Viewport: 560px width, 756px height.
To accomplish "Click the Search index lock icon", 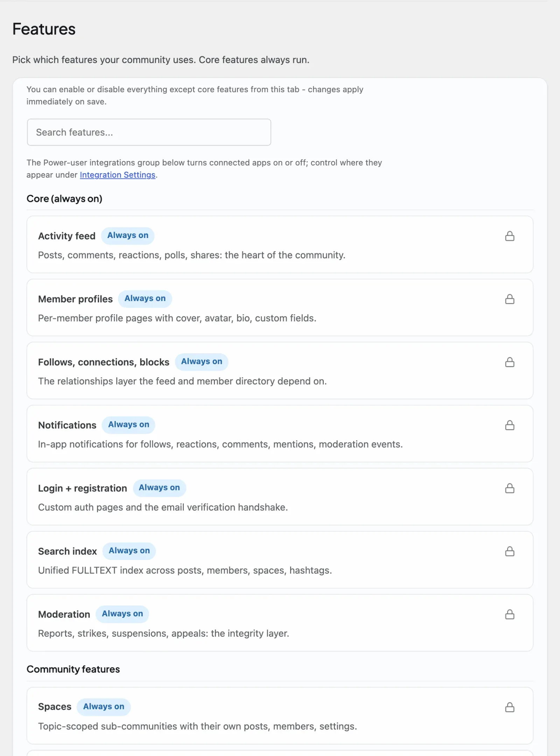I will (x=510, y=552).
